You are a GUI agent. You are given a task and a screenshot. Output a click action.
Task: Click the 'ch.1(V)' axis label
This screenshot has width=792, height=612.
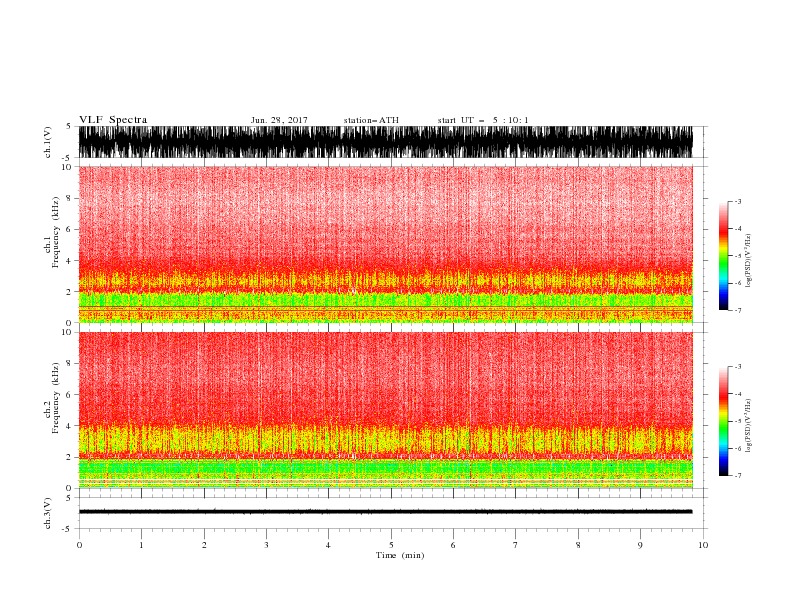(x=48, y=142)
